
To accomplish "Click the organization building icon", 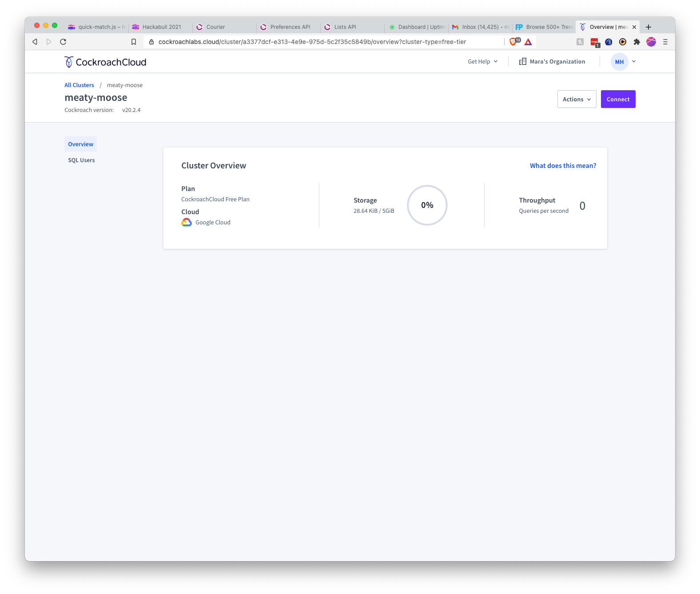I will coord(523,62).
